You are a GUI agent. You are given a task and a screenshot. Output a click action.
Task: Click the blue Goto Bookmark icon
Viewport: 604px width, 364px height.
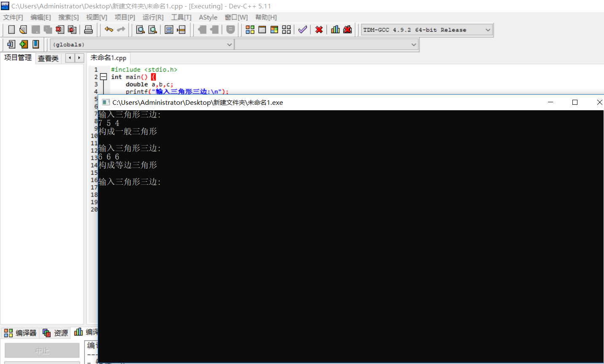click(36, 44)
